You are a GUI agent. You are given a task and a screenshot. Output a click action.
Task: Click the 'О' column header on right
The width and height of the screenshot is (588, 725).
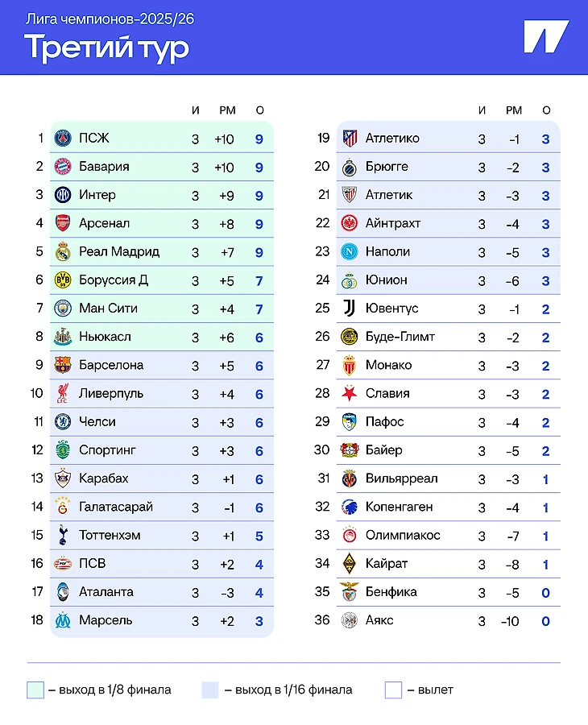(546, 110)
